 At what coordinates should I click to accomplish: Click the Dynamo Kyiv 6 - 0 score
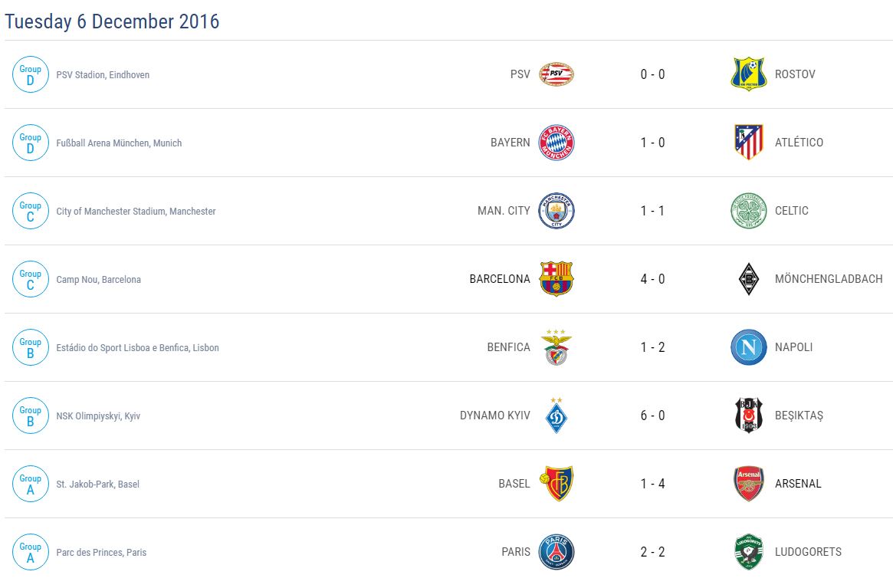click(652, 416)
